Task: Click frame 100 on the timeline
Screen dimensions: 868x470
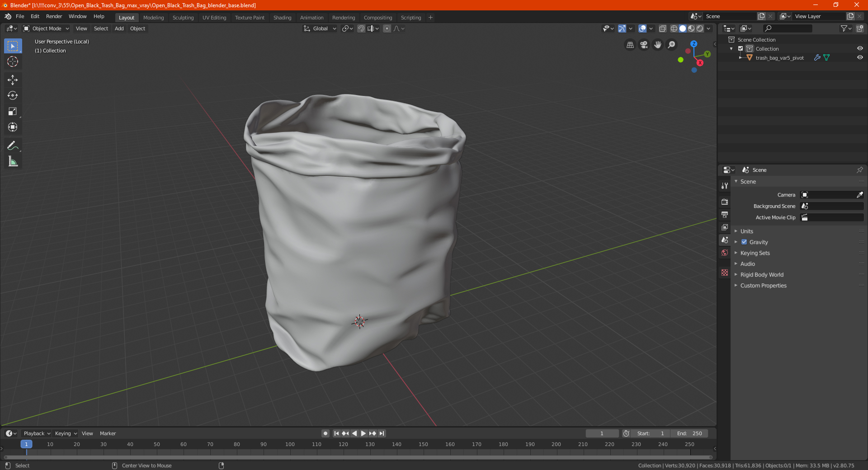Action: (290, 445)
